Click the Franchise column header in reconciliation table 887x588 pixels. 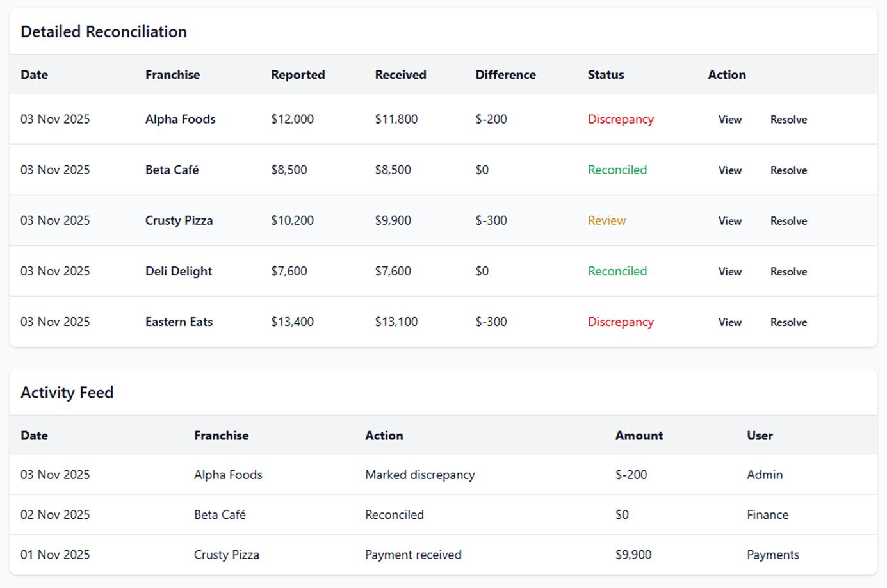pos(172,75)
